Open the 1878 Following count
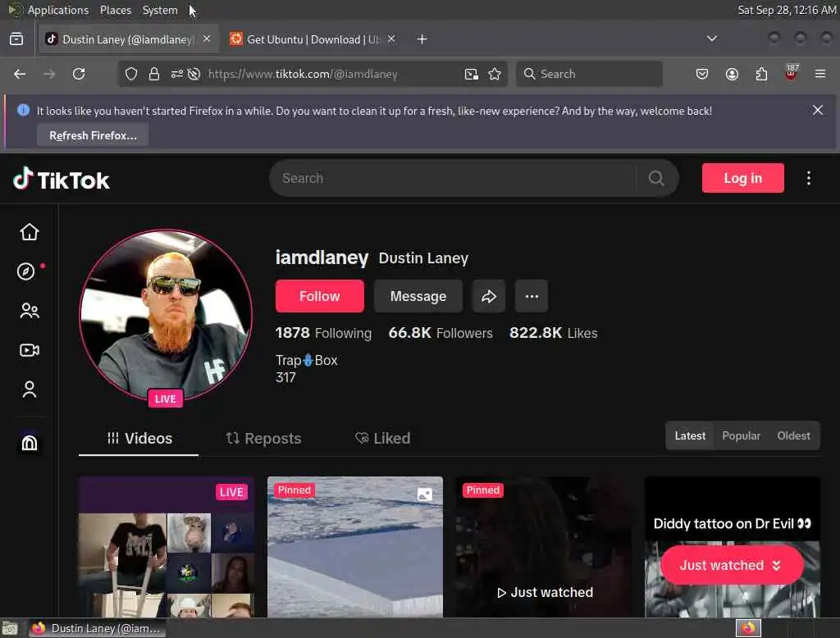The height and width of the screenshot is (638, 840). (x=323, y=333)
